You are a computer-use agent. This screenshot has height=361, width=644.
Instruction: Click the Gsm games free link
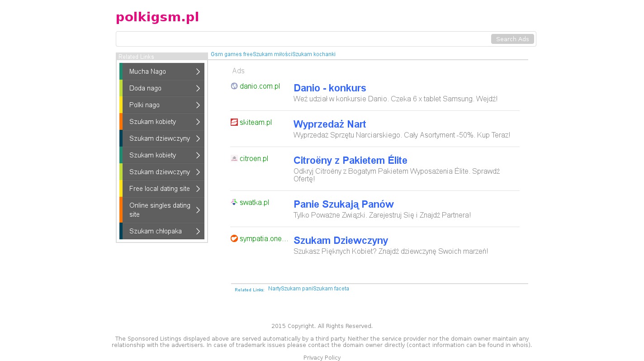[x=232, y=54]
